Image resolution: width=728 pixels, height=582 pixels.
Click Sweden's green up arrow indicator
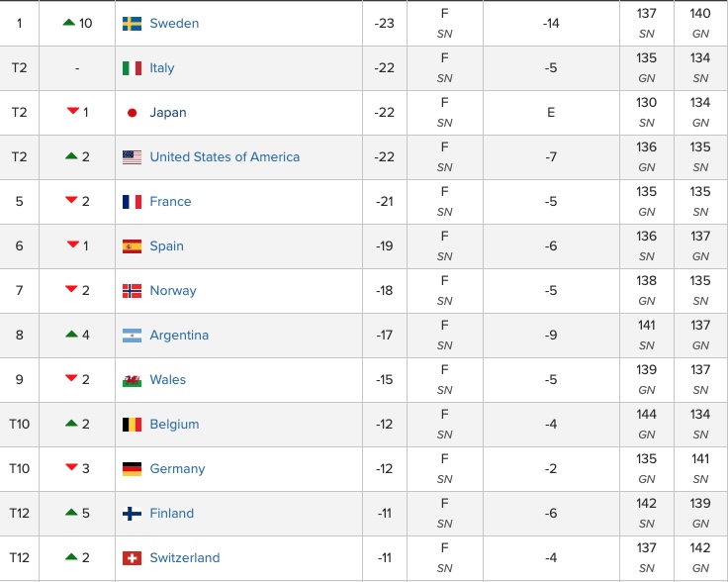68,22
